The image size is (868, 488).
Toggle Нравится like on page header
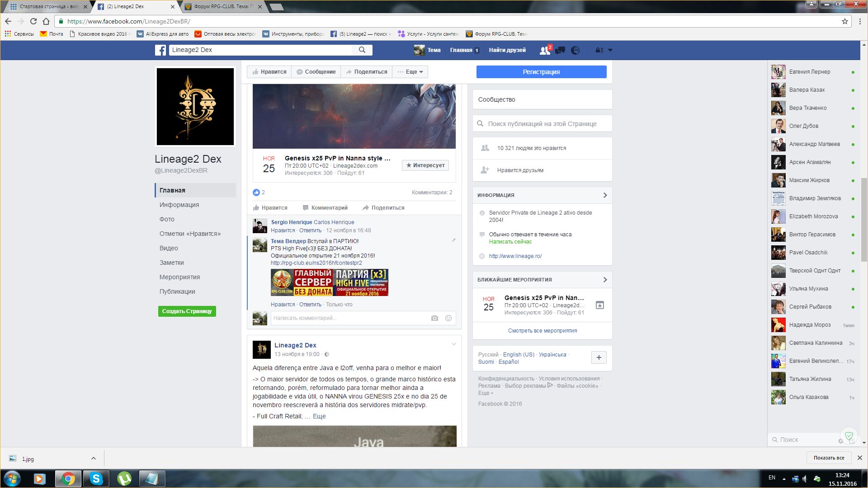pos(269,72)
